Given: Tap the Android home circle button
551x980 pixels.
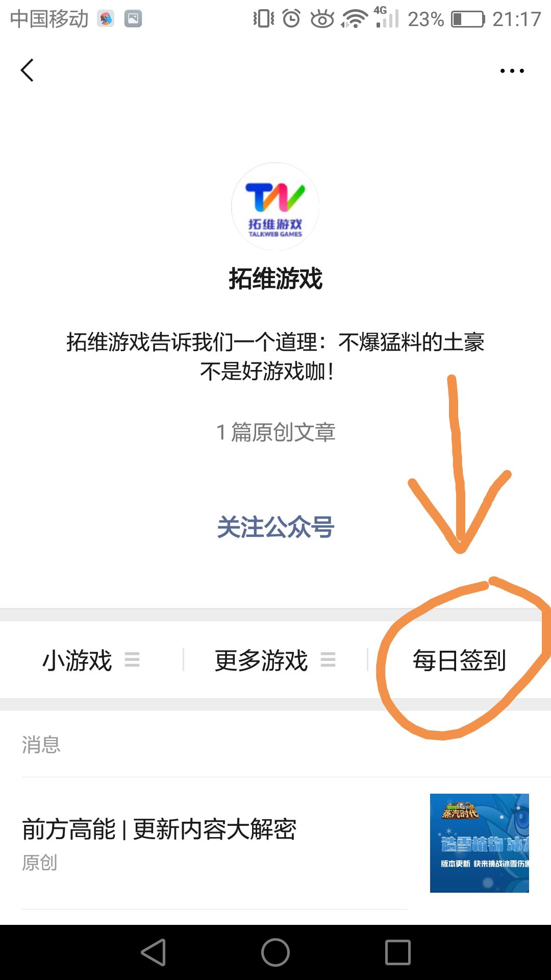Looking at the screenshot, I should 275,952.
